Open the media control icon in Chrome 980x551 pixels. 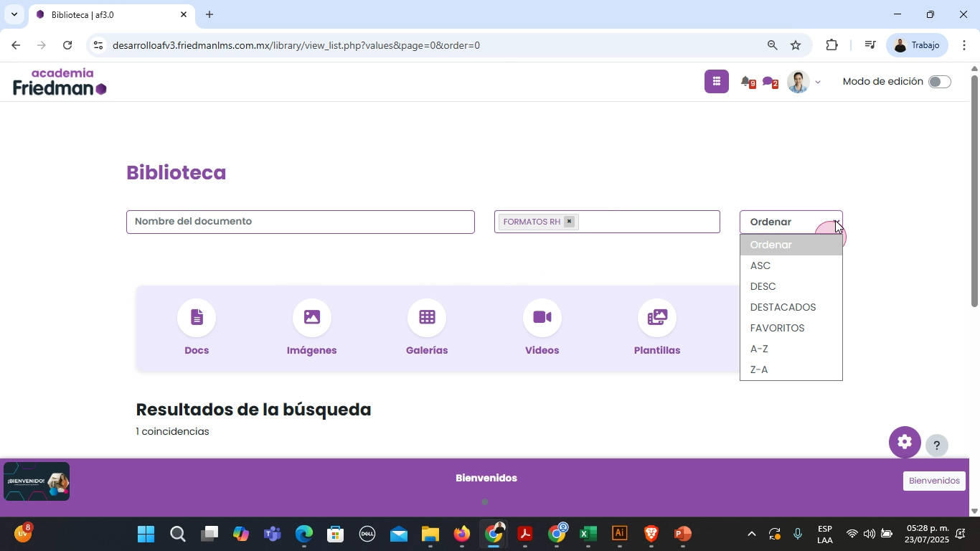870,45
